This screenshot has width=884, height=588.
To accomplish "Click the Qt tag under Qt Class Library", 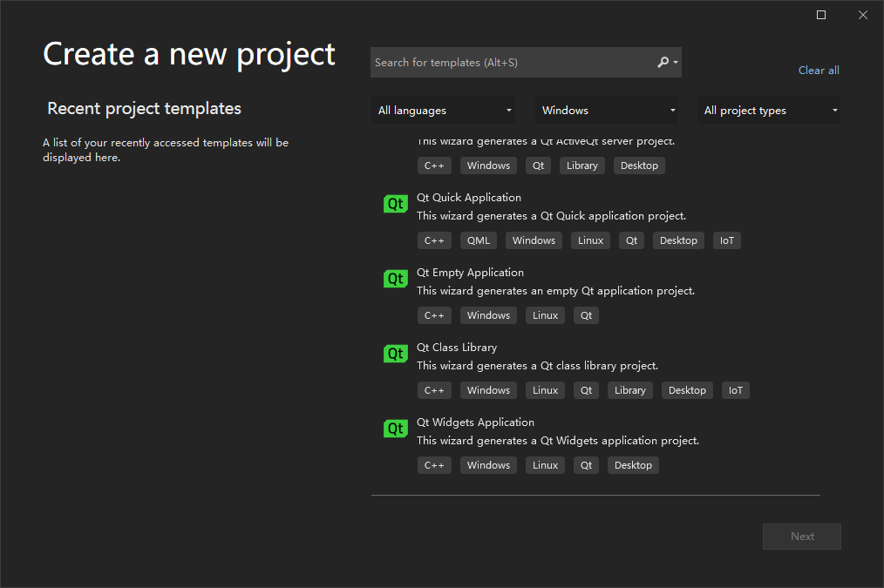I will [587, 390].
